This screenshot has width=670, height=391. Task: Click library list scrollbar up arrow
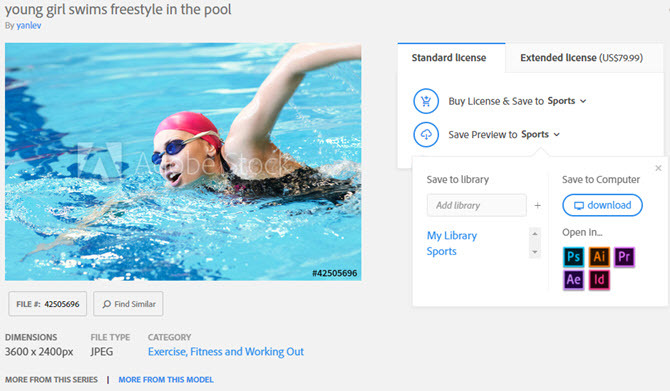pos(535,233)
